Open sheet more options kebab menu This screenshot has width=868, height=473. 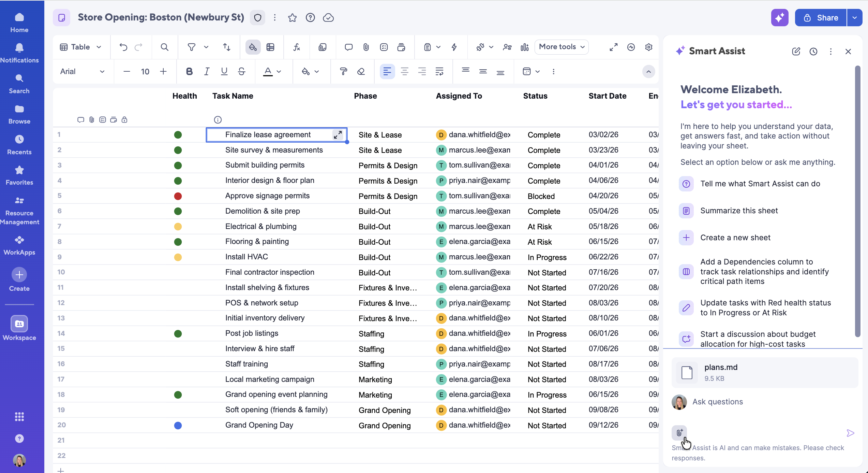pyautogui.click(x=275, y=18)
